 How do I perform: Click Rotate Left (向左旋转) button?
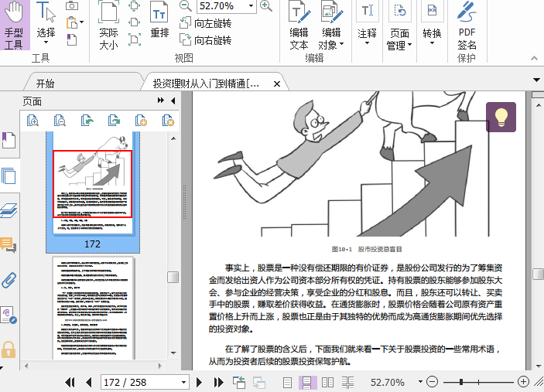tap(206, 23)
